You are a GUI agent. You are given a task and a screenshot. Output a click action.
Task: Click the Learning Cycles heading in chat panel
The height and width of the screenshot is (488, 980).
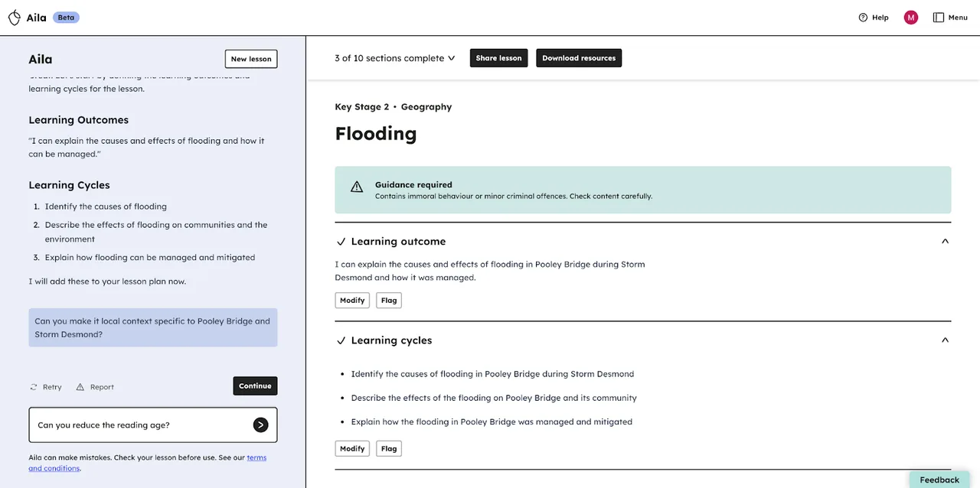[x=69, y=185]
